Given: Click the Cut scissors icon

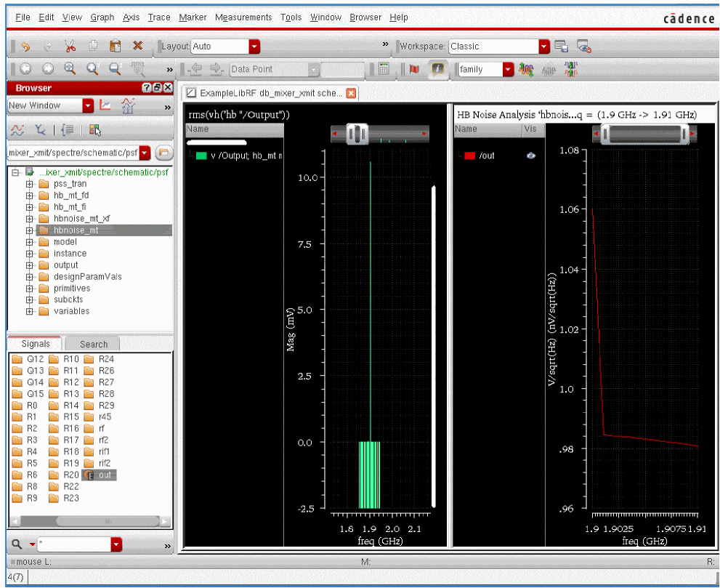Looking at the screenshot, I should coord(70,47).
